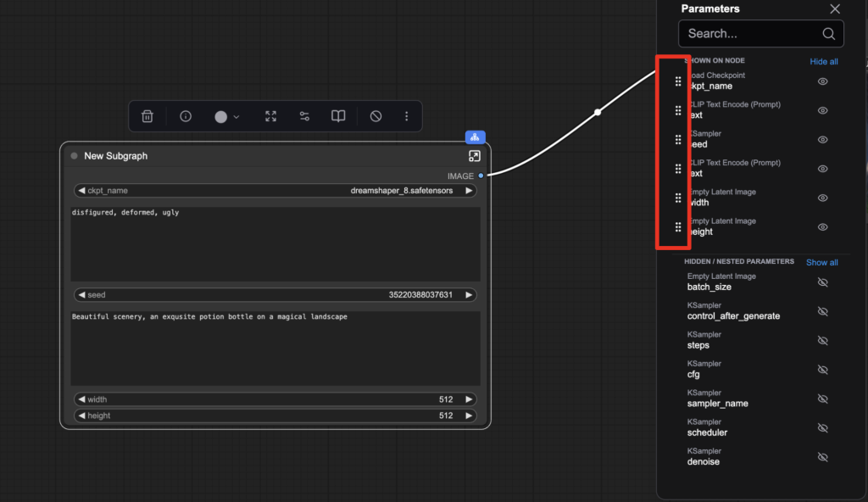This screenshot has height=502, width=868.
Task: Click the left arrow on the seed field
Action: point(82,295)
